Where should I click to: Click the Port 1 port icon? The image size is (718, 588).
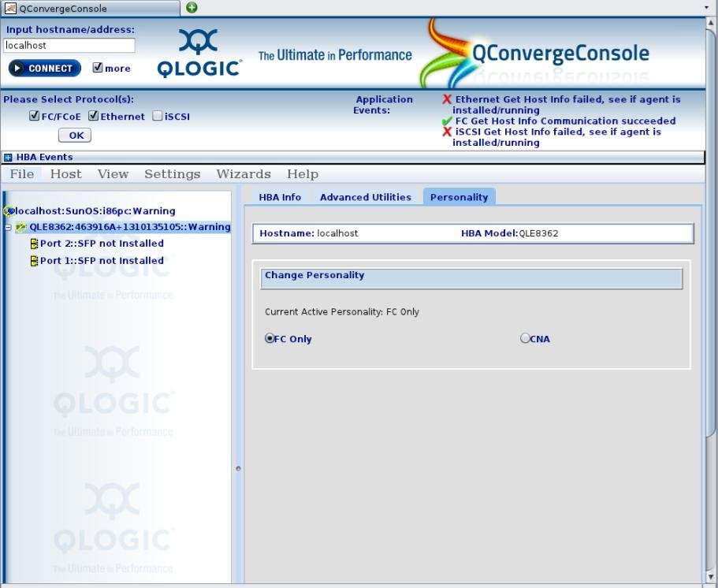tap(34, 261)
